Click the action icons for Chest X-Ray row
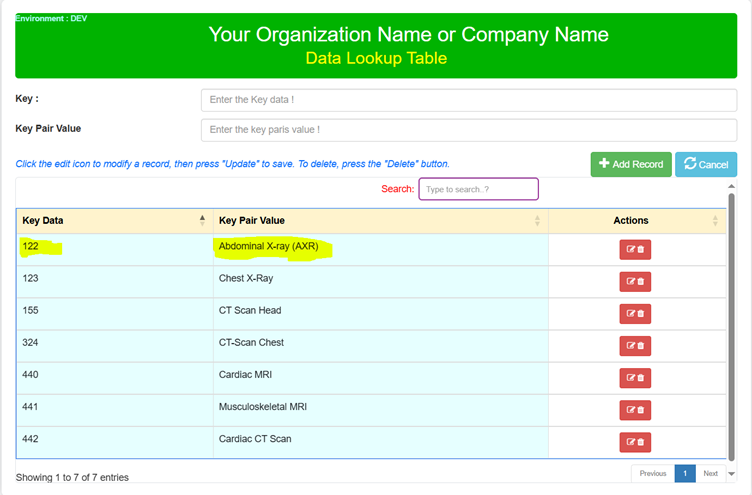752x495 pixels. click(x=635, y=281)
